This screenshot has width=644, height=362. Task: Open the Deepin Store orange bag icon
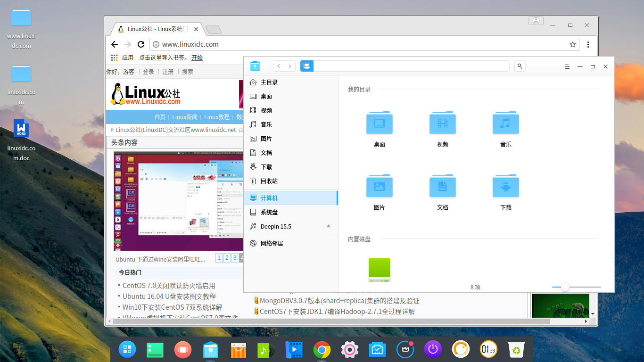click(239, 350)
